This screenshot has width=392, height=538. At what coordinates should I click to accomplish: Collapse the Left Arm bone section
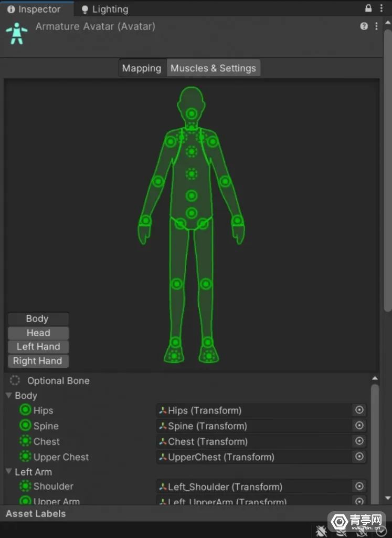coord(9,471)
